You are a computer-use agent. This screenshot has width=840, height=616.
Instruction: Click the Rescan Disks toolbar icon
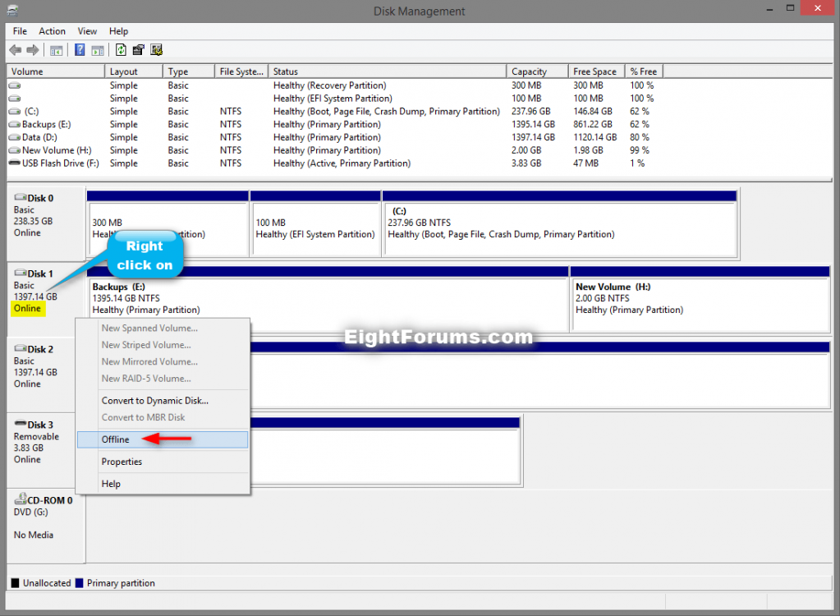click(x=156, y=49)
